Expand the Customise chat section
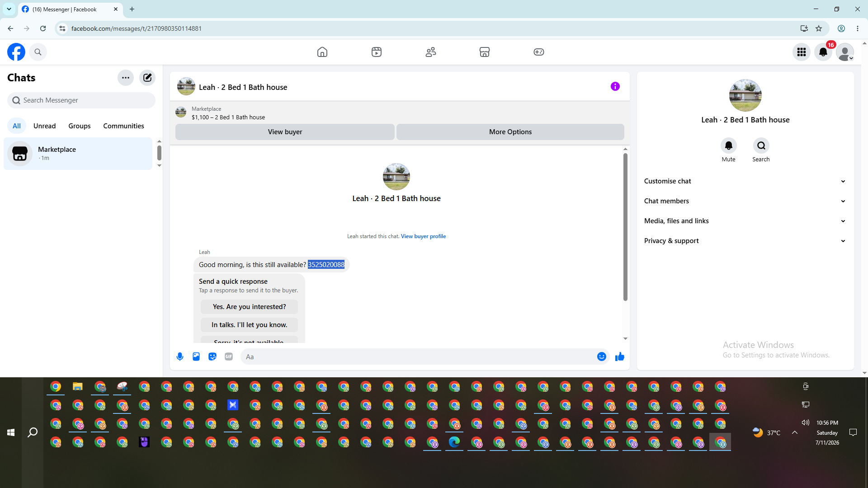The width and height of the screenshot is (868, 488). [x=745, y=181]
